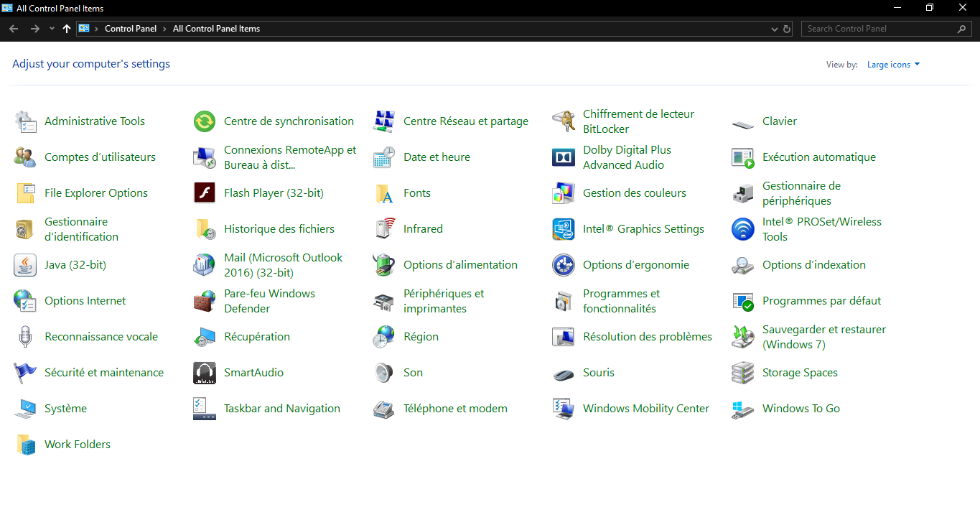Click Control Panel icon in address bar
980x520 pixels.
pos(84,29)
